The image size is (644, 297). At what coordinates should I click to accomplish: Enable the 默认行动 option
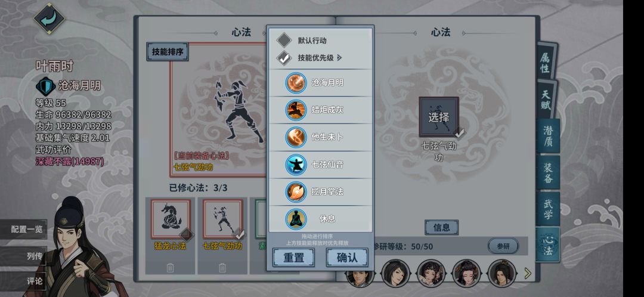point(284,41)
